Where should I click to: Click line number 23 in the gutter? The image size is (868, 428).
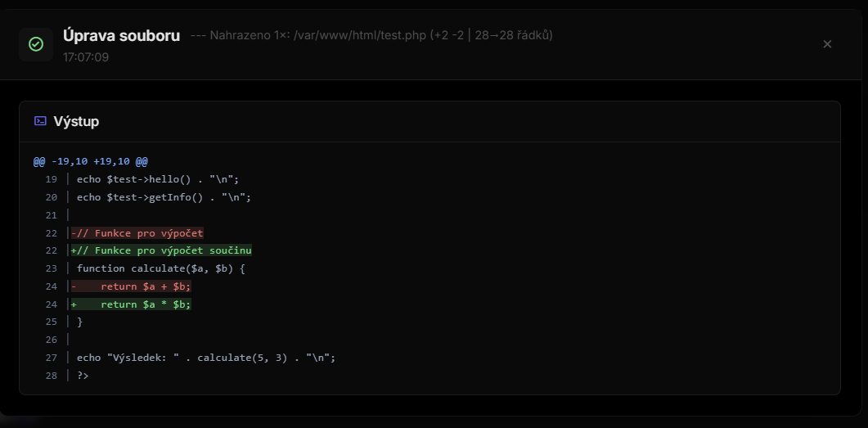pyautogui.click(x=51, y=268)
